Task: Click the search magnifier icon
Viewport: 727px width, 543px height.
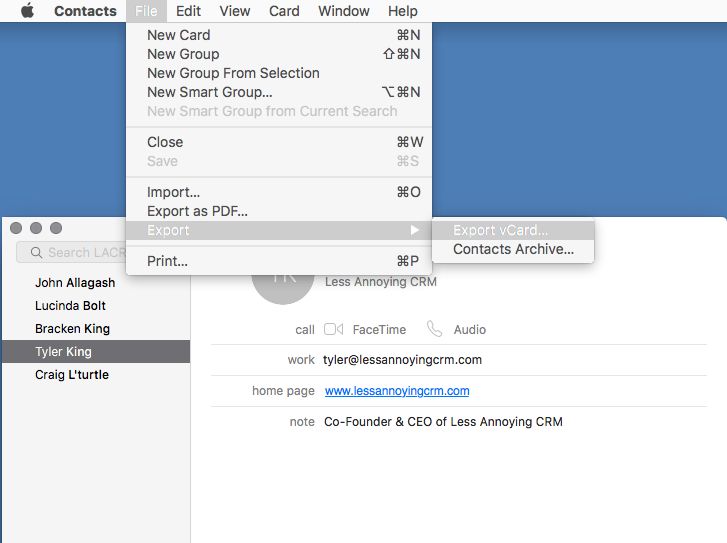Action: pos(36,252)
